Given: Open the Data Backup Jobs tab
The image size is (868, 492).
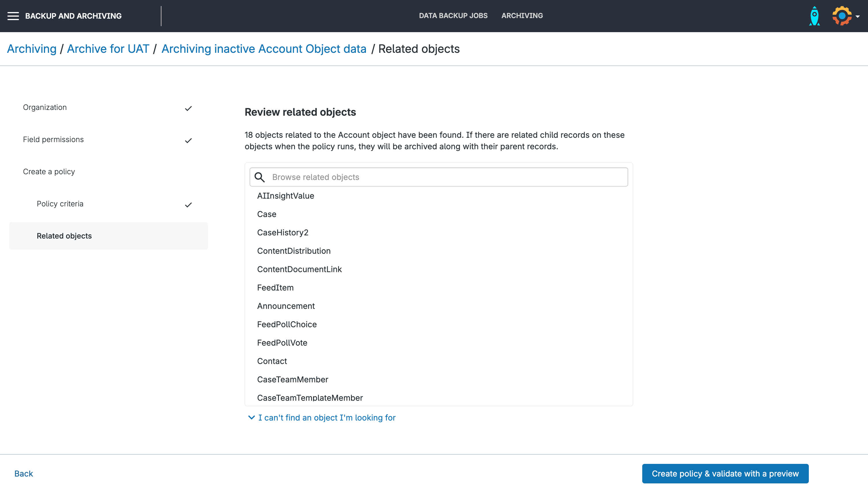Looking at the screenshot, I should click(x=453, y=16).
